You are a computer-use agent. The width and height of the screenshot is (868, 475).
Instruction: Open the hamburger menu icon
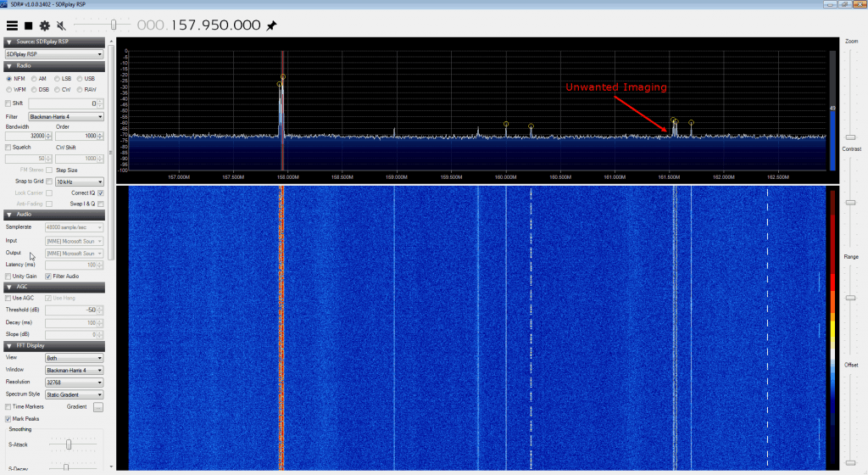click(12, 26)
